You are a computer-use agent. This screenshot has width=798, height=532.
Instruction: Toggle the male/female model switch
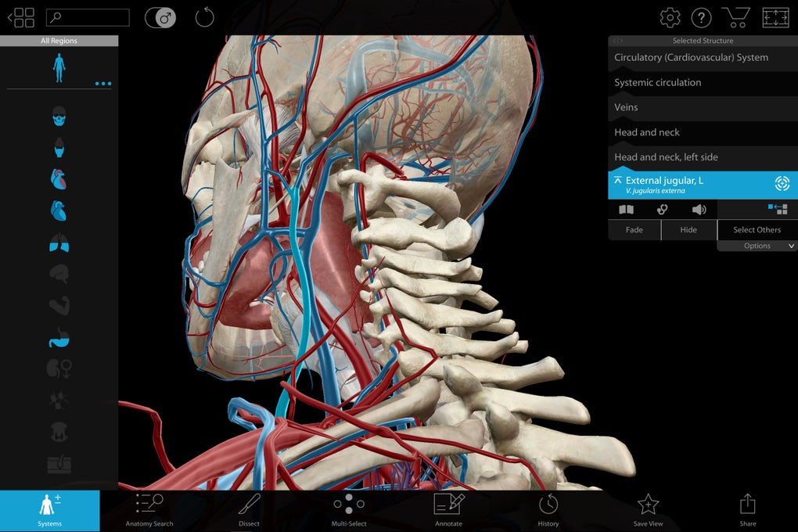click(160, 17)
